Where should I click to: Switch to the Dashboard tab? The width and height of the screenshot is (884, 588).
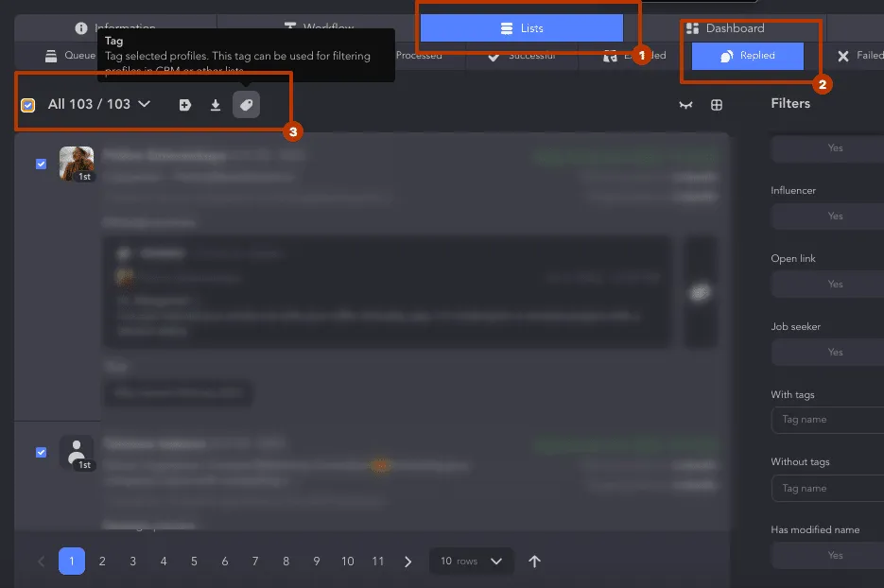click(725, 28)
